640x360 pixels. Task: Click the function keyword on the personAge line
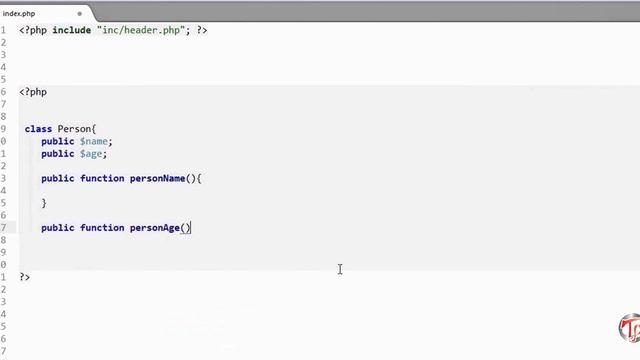click(102, 228)
